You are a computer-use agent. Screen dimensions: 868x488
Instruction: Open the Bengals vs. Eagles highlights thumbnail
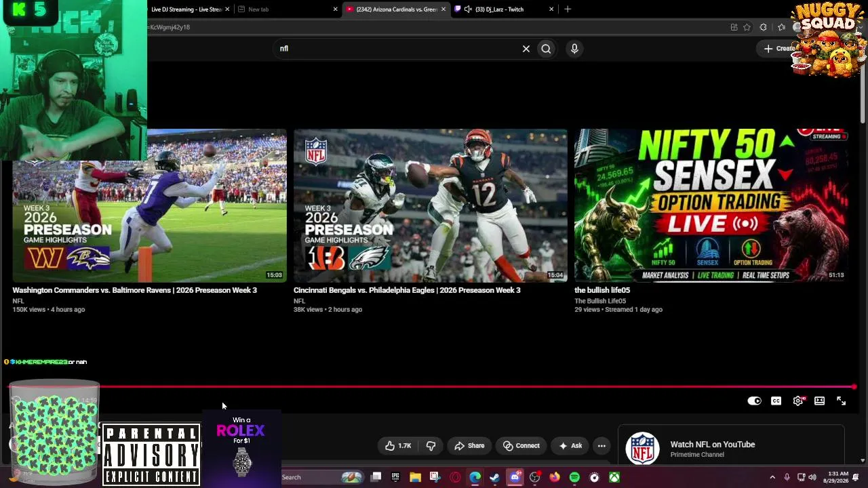[430, 205]
